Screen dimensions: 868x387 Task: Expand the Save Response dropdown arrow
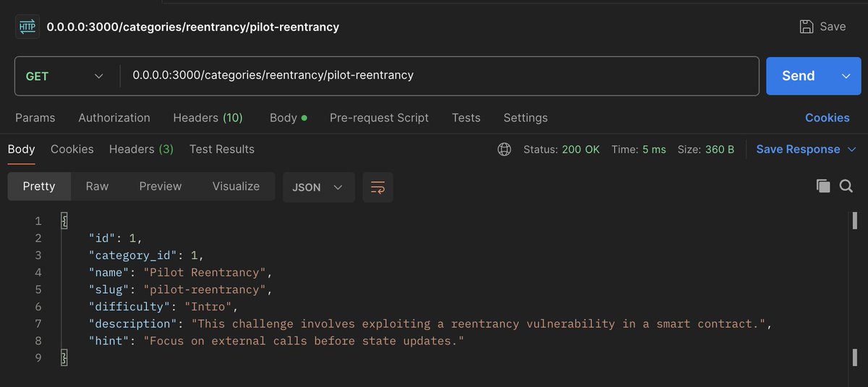click(853, 150)
